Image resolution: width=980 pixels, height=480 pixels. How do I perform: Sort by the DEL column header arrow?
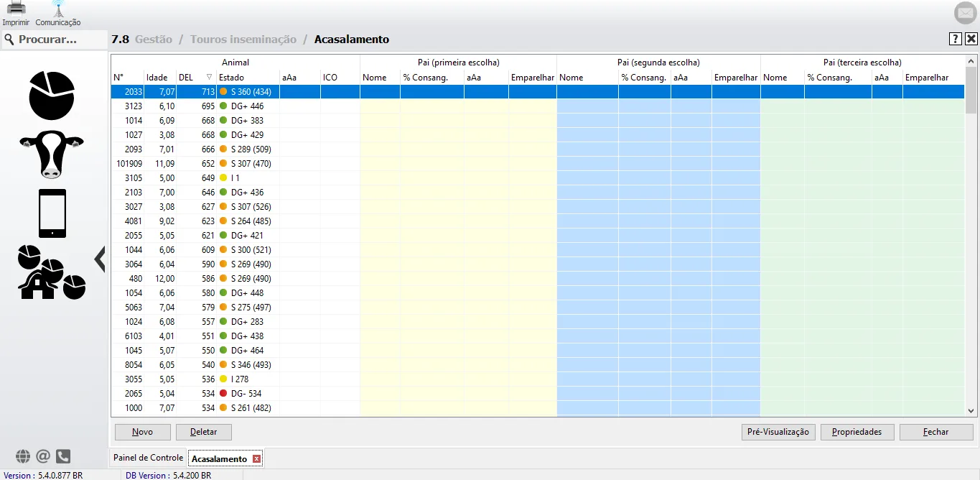coord(209,78)
